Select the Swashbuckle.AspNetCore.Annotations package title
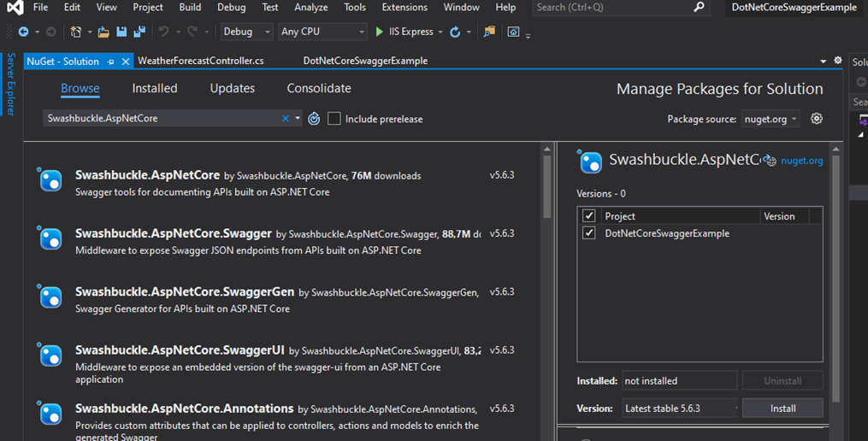Screen dimensions: 868x441 (x=185, y=409)
